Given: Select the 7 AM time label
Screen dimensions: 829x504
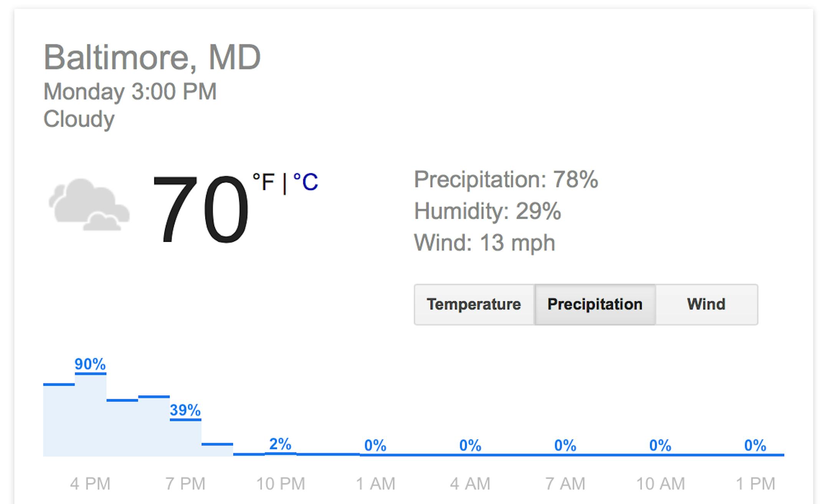Looking at the screenshot, I should (565, 484).
